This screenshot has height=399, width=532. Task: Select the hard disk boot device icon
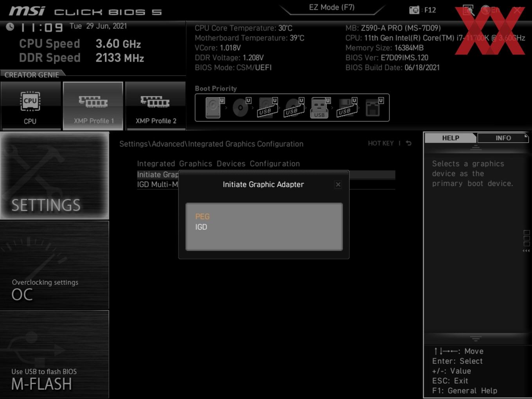pyautogui.click(x=214, y=108)
